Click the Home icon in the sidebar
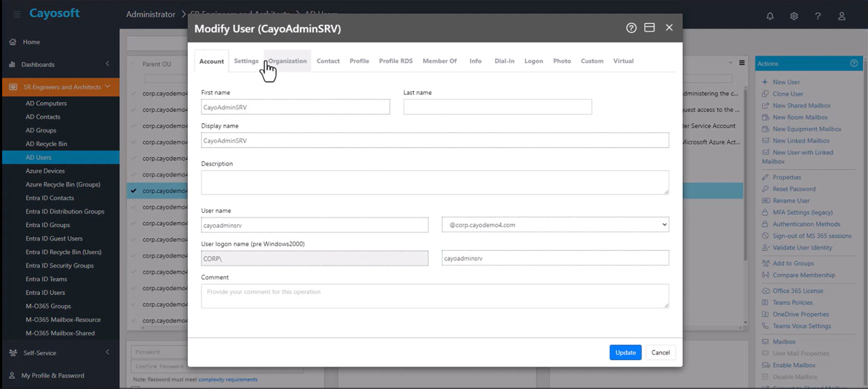The height and width of the screenshot is (389, 868). (x=13, y=42)
